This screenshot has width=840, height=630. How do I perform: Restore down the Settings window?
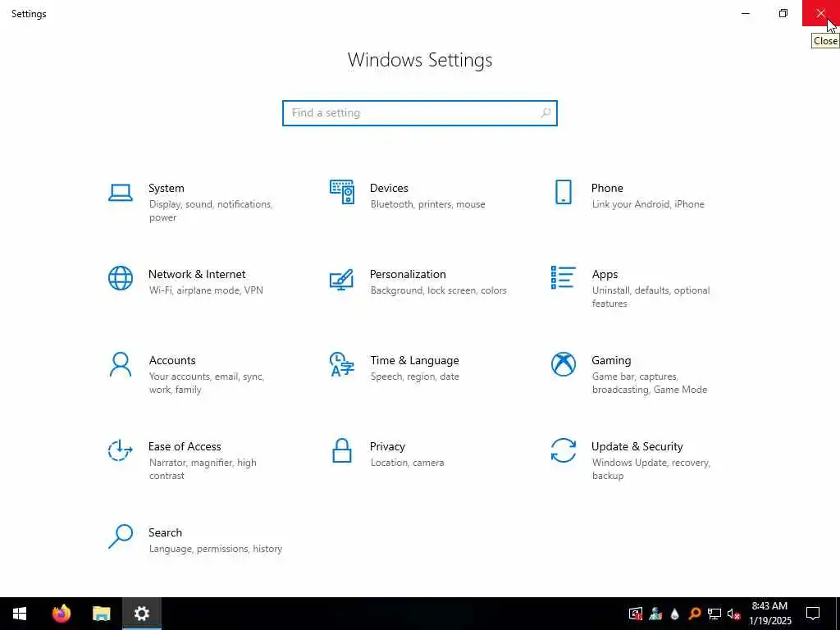[x=783, y=13]
